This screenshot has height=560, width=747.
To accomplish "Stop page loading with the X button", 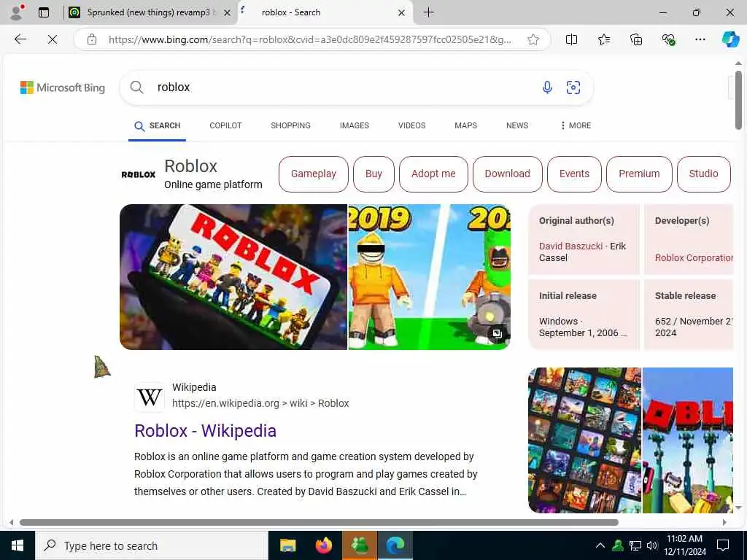I will click(x=53, y=39).
